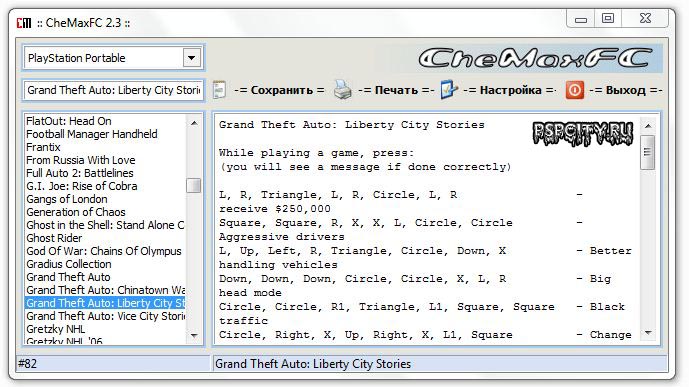Image resolution: width=689 pixels, height=387 pixels.
Task: Click the PSPCITY.RU logo
Action: (583, 134)
